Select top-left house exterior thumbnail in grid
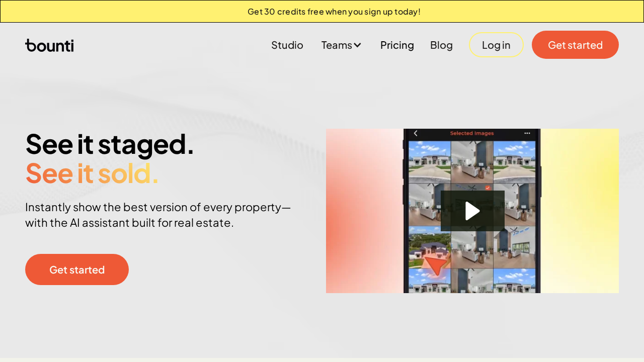The image size is (644, 362). [429, 161]
